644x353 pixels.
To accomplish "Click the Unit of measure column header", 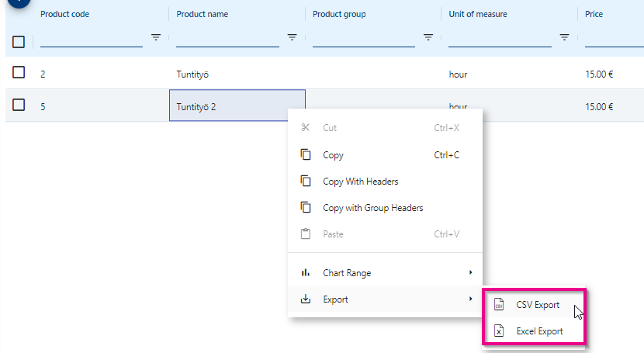I will click(x=478, y=14).
